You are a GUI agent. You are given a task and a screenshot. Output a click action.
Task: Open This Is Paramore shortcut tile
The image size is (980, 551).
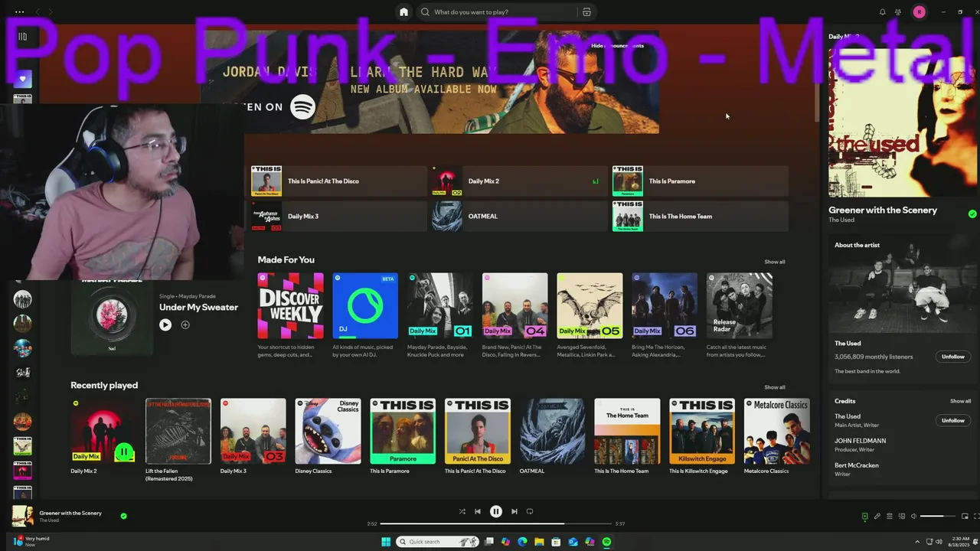pyautogui.click(x=700, y=181)
